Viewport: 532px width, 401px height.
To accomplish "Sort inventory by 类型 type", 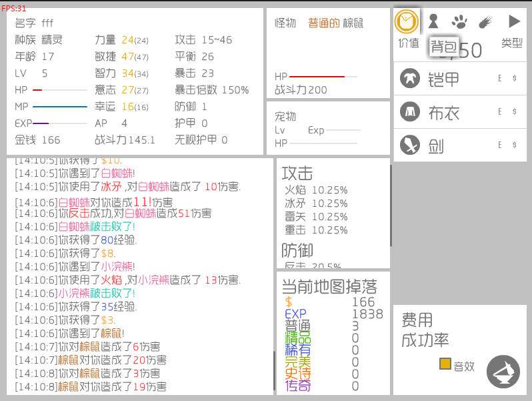I will coord(511,43).
